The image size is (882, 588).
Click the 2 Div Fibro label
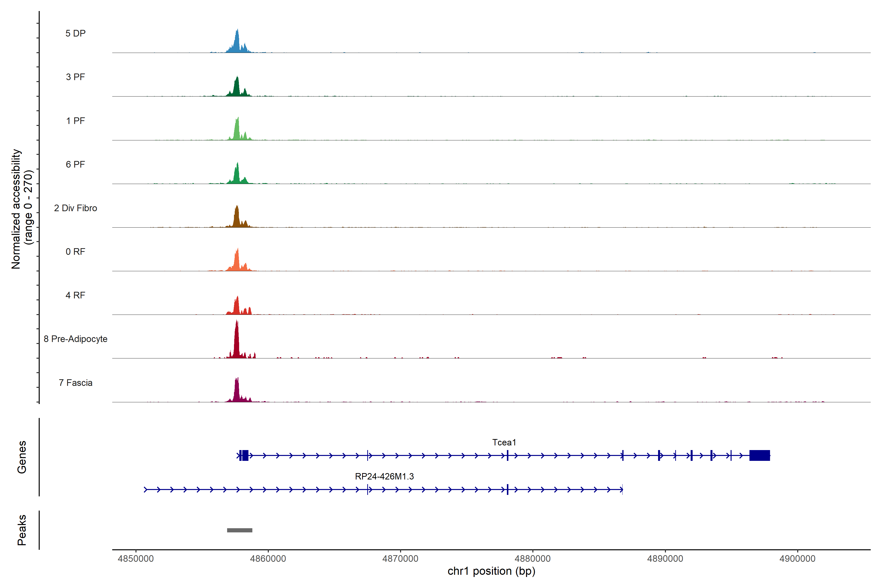pos(75,208)
